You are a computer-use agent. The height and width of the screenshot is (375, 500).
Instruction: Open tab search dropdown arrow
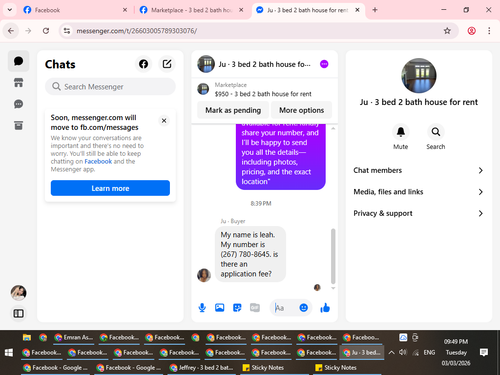[x=10, y=10]
